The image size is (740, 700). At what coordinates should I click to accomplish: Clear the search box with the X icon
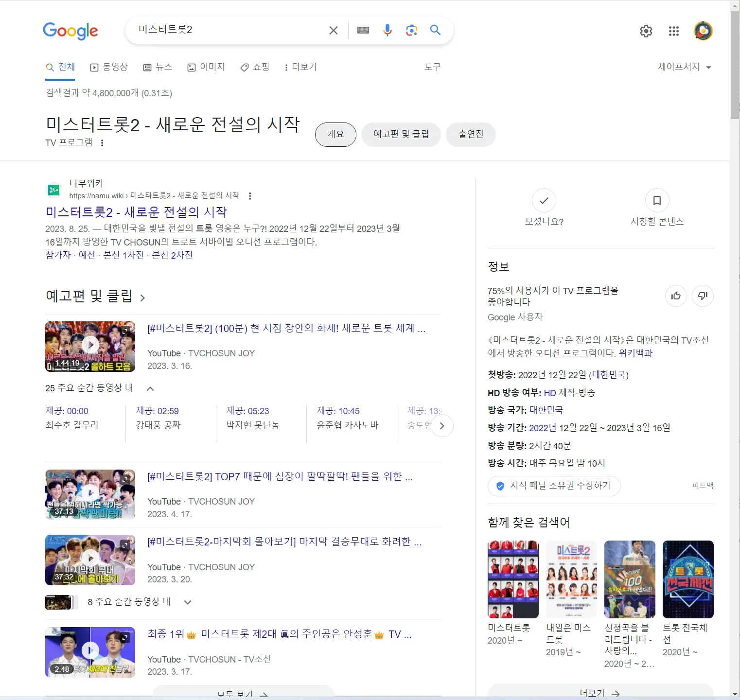click(x=334, y=31)
